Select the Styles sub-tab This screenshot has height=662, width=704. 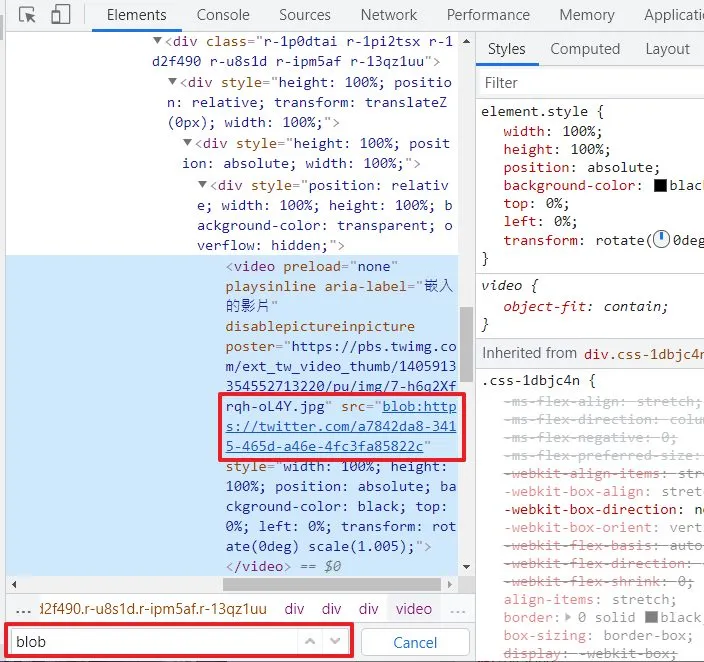click(x=506, y=49)
